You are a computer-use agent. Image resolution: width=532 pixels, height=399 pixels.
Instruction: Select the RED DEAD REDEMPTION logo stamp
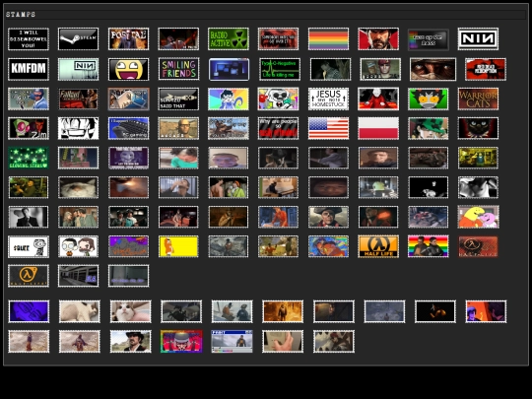point(486,69)
